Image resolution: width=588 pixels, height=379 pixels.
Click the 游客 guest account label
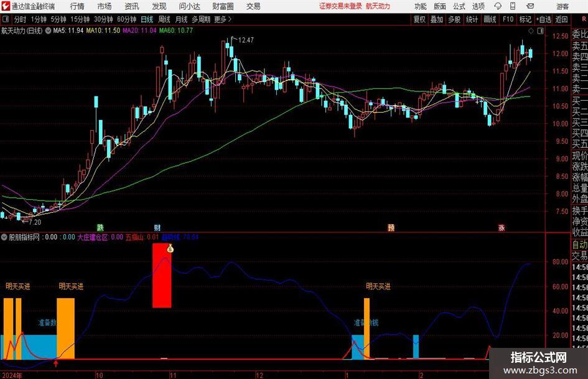(x=562, y=6)
